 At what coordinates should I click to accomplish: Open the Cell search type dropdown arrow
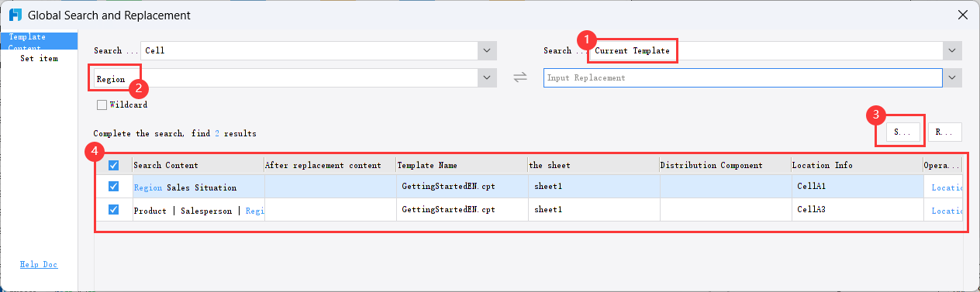coord(487,50)
